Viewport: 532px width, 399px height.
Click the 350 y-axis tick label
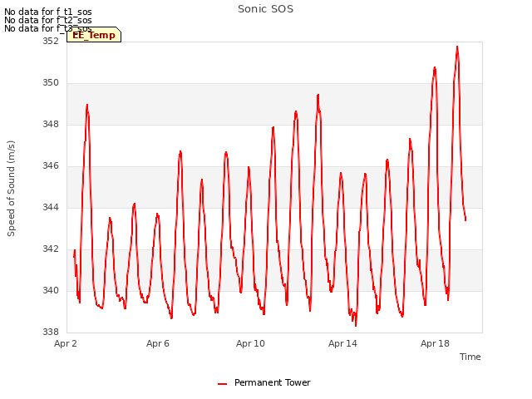(51, 83)
